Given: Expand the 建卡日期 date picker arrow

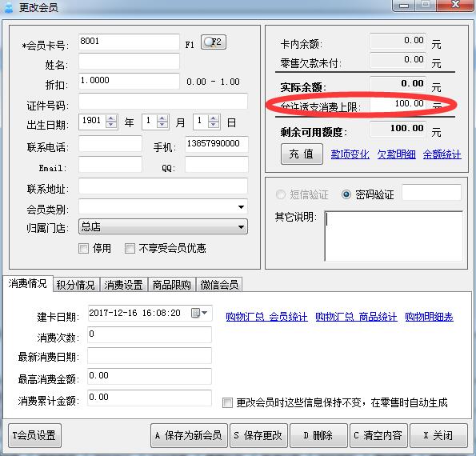Looking at the screenshot, I should click(x=205, y=313).
